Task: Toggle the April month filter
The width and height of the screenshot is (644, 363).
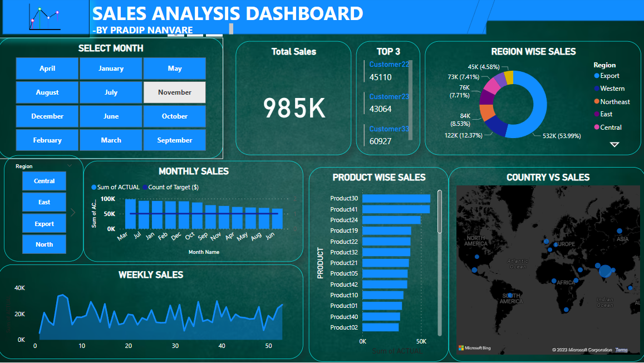Action: [47, 68]
